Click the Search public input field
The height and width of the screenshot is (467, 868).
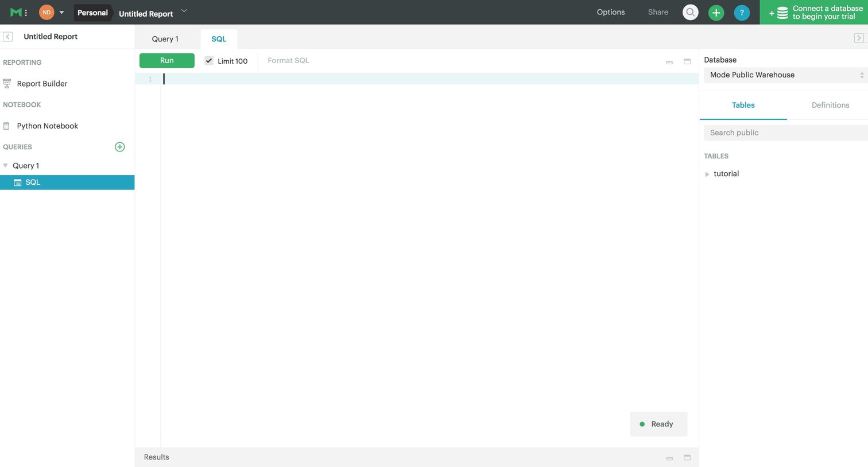click(x=786, y=133)
